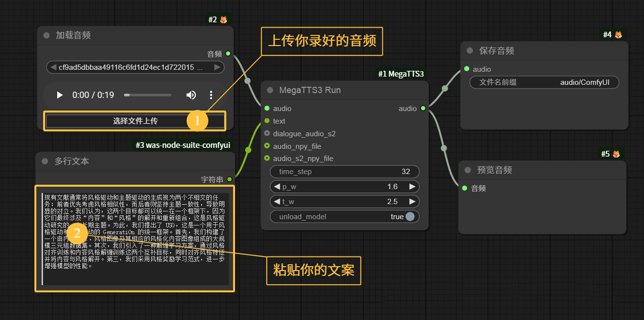The height and width of the screenshot is (320, 644).
Task: Mute the audio player volume
Action: pyautogui.click(x=191, y=95)
